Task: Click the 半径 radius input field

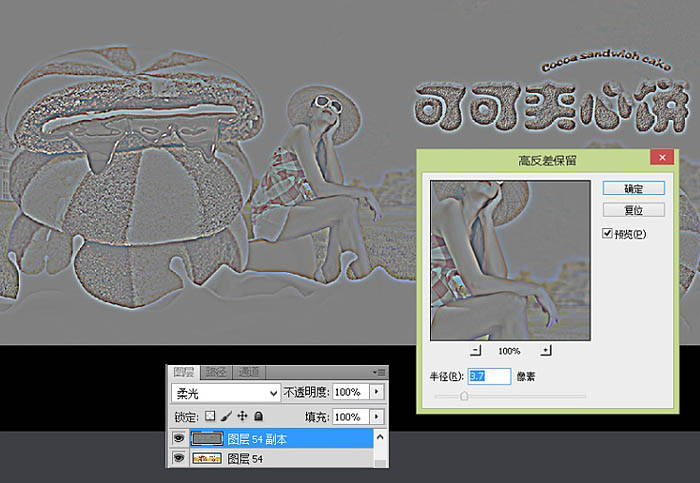Action: [x=489, y=376]
